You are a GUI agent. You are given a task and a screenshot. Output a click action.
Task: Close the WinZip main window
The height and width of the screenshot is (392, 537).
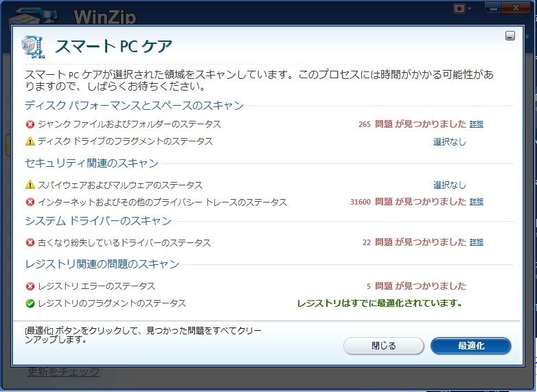coord(516,8)
